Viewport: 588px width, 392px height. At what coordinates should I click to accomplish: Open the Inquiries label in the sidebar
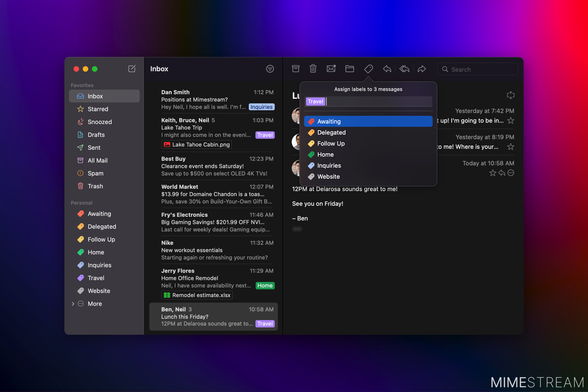[104, 265]
